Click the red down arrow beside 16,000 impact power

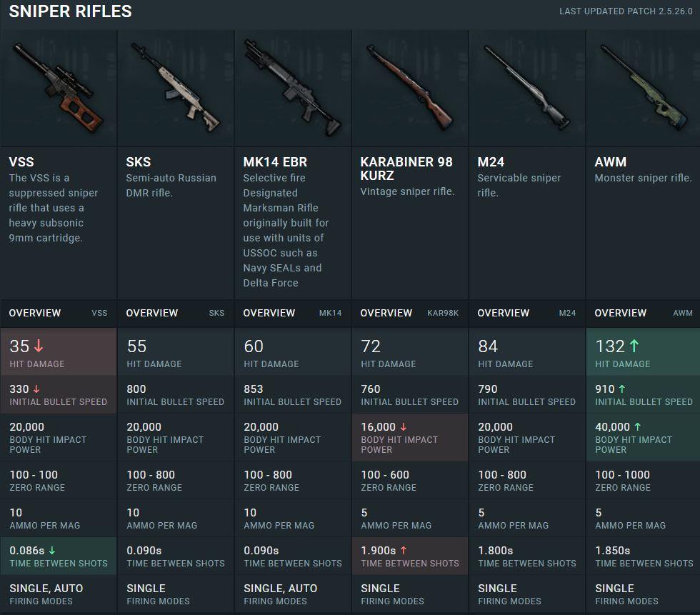click(x=403, y=427)
